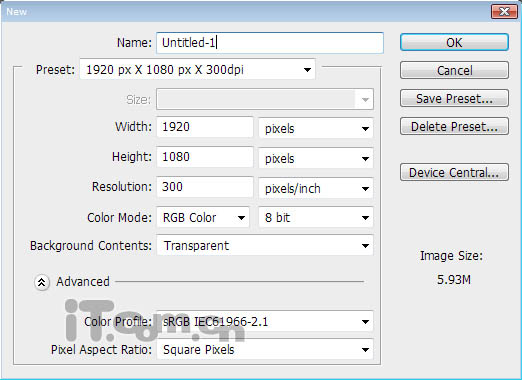The width and height of the screenshot is (522, 380).
Task: Click the disabled Size dropdown
Action: click(x=265, y=99)
